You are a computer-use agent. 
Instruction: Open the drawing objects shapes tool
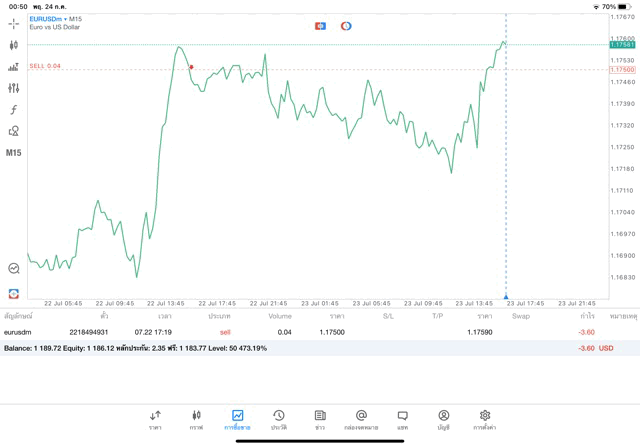pos(14,131)
